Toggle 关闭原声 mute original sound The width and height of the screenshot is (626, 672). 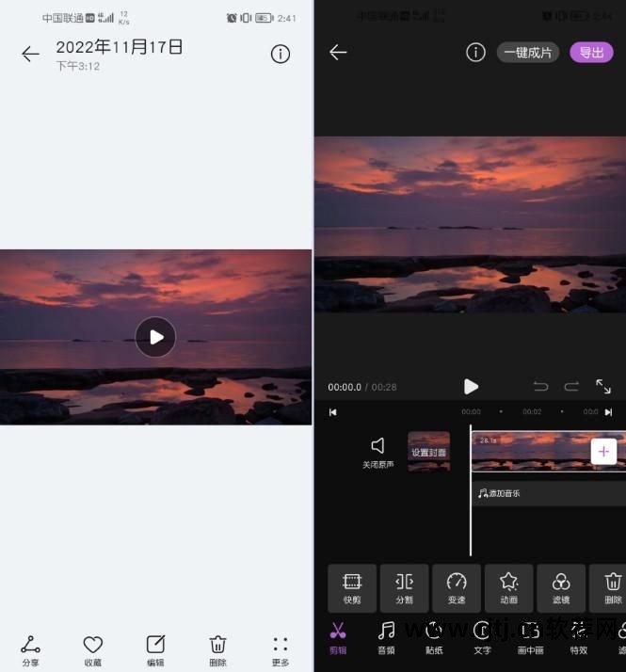pyautogui.click(x=377, y=453)
